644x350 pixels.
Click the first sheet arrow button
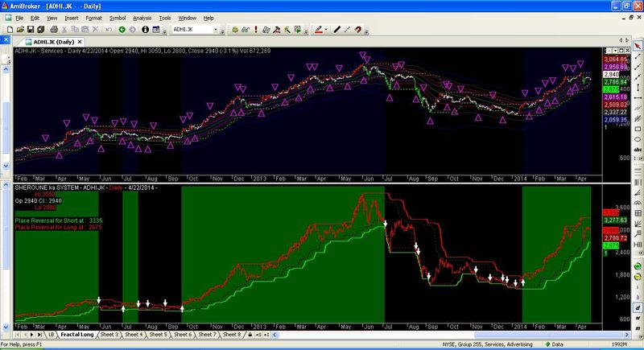18,335
